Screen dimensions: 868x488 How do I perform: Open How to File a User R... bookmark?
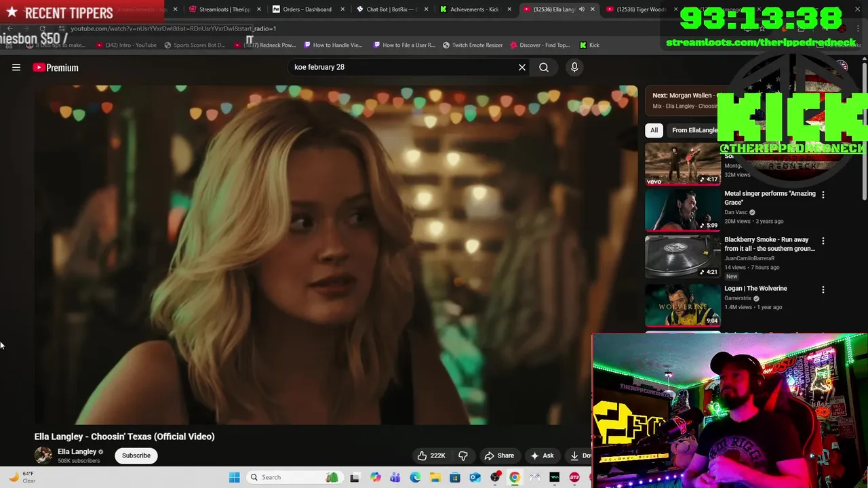coord(404,45)
